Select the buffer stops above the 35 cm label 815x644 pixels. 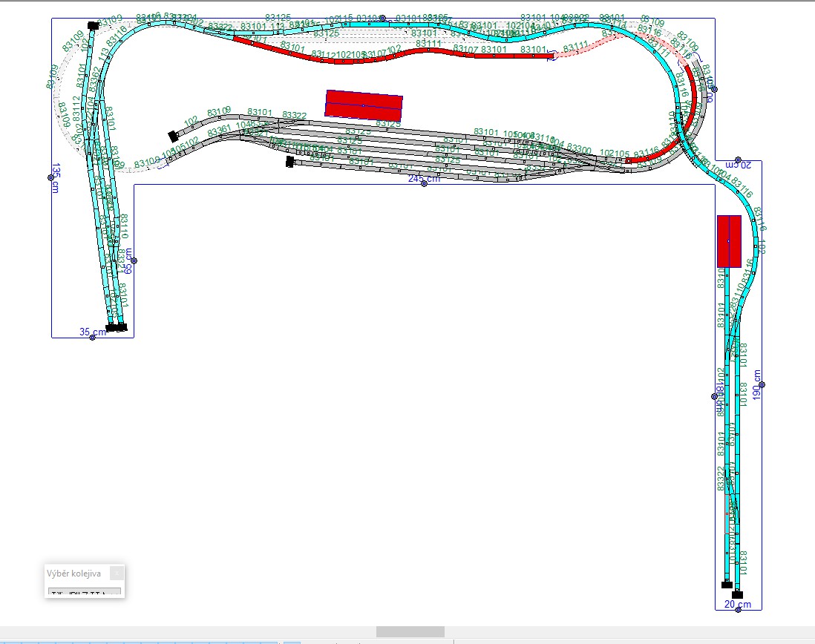pos(117,327)
